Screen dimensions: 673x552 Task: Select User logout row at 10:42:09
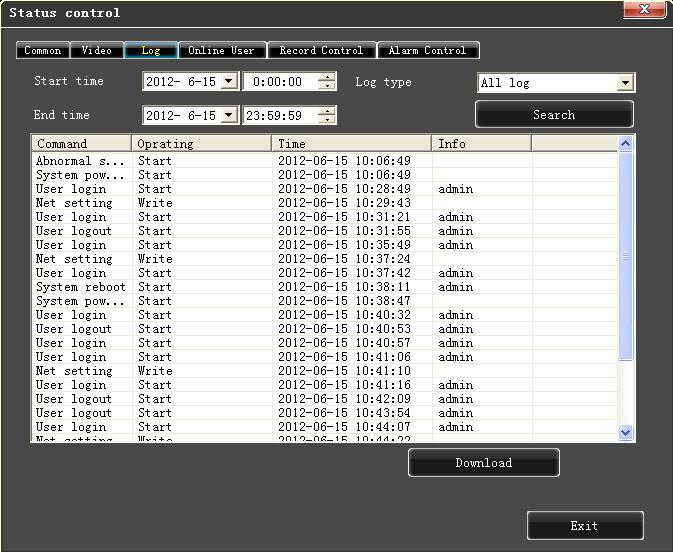324,399
